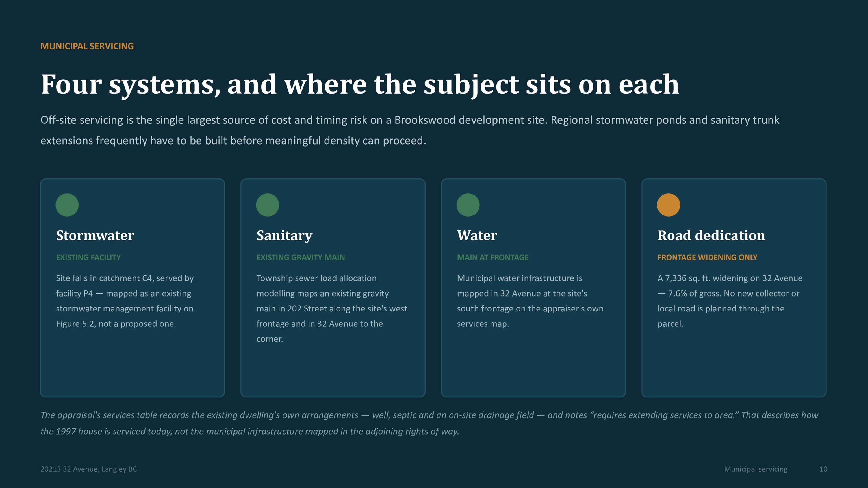Image resolution: width=868 pixels, height=488 pixels.
Task: Click the green circle in Stormwater card
Action: pos(67,205)
